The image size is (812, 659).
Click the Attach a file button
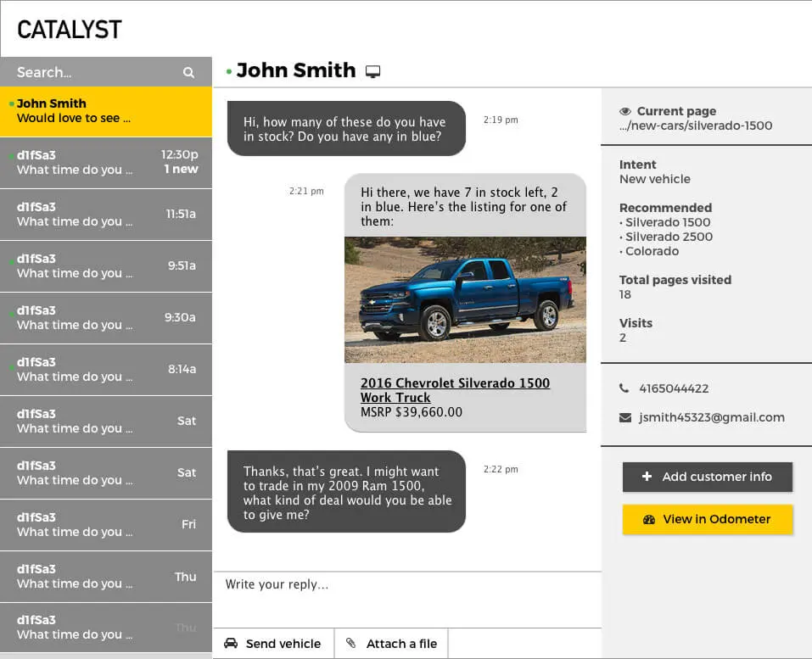pyautogui.click(x=391, y=644)
